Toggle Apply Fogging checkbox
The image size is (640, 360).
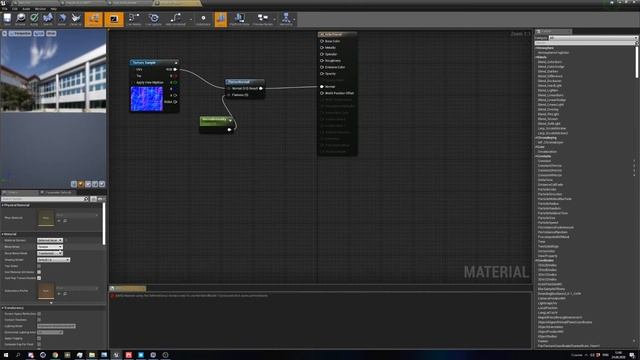click(x=39, y=338)
